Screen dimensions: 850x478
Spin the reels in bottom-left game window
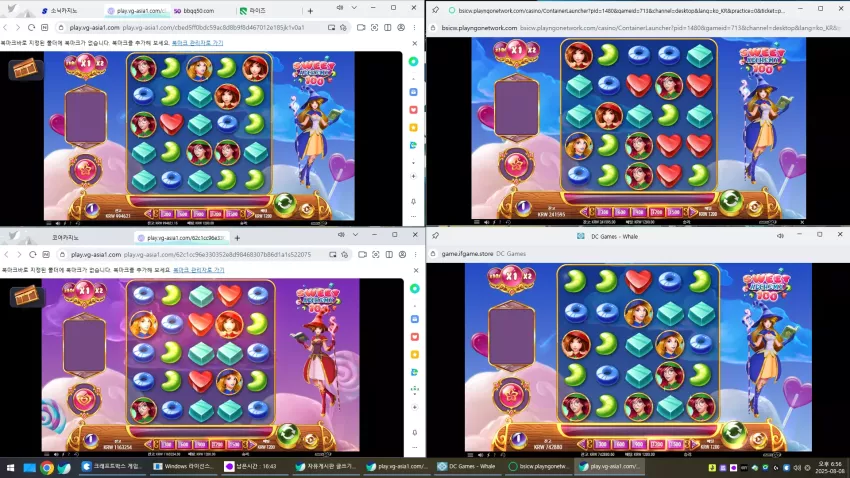coord(288,433)
